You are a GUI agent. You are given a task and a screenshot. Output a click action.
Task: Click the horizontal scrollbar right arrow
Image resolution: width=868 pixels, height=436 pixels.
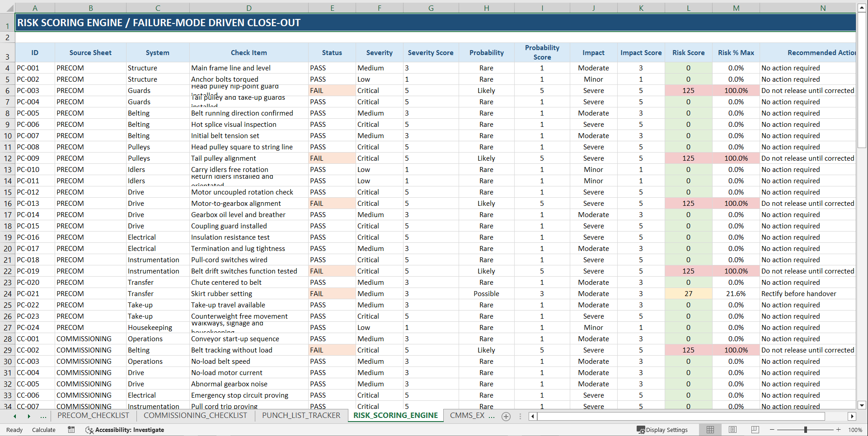[x=852, y=416]
